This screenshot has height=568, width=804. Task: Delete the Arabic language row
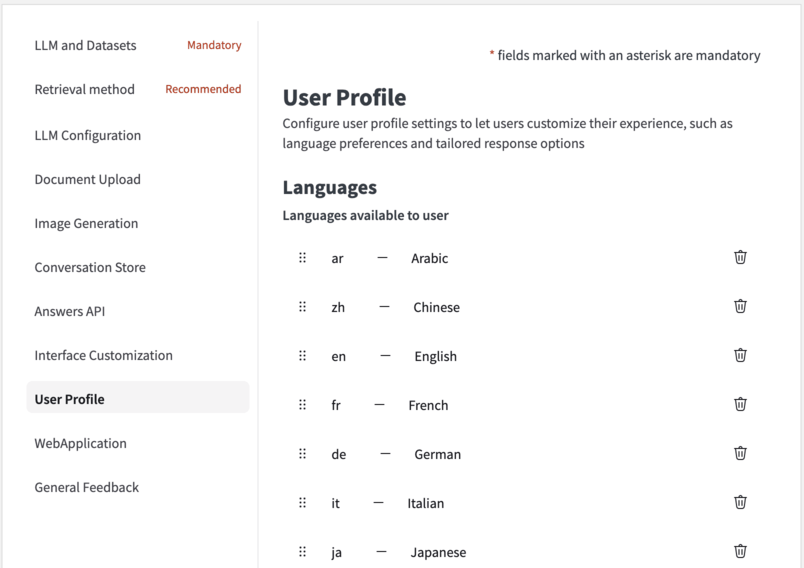[x=740, y=257]
